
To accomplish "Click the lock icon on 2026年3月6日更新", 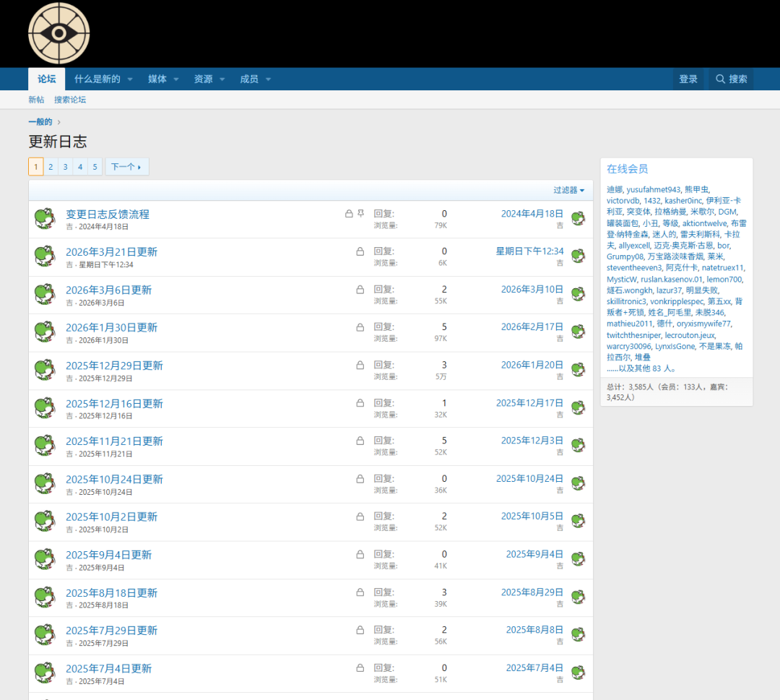I will [360, 290].
